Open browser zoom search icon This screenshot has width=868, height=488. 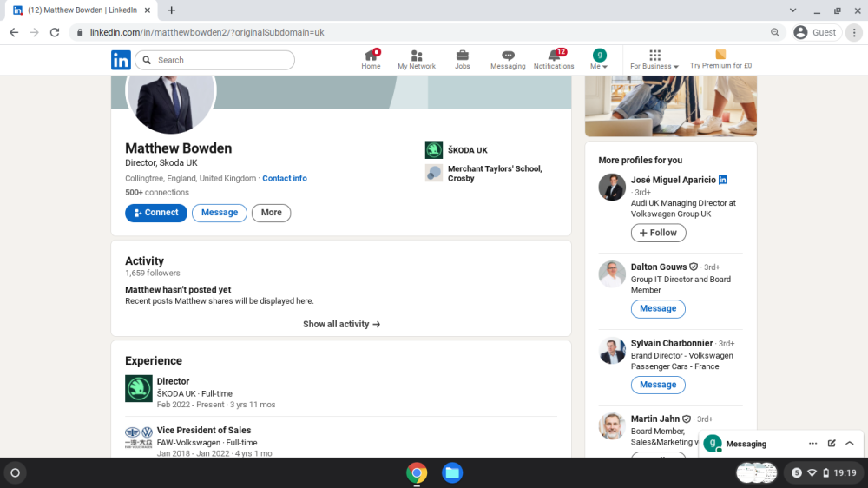point(775,33)
